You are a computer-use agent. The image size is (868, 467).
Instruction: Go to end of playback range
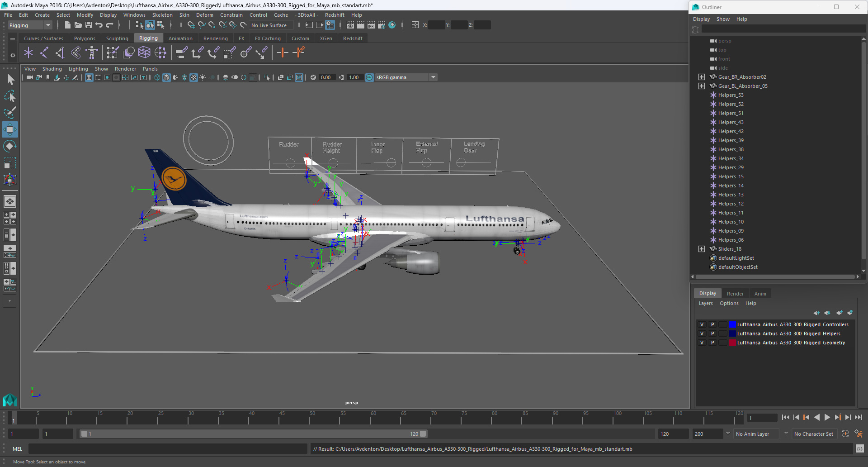tap(859, 418)
